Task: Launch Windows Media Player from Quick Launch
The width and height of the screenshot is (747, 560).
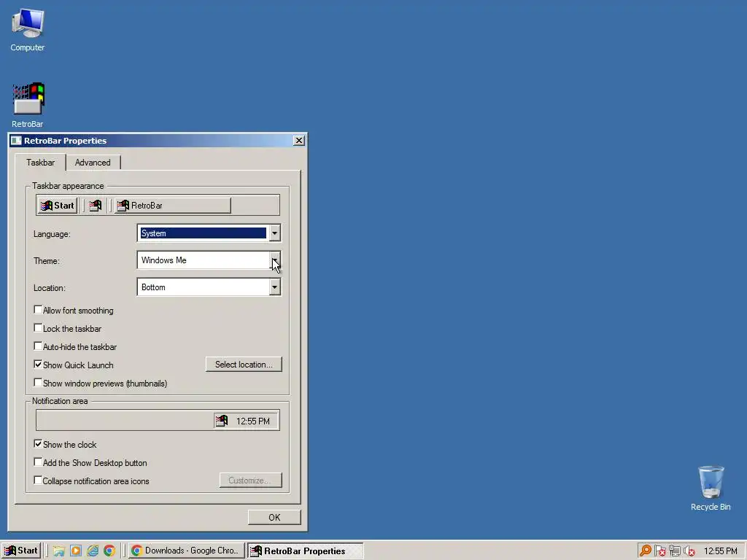Action: (x=76, y=551)
